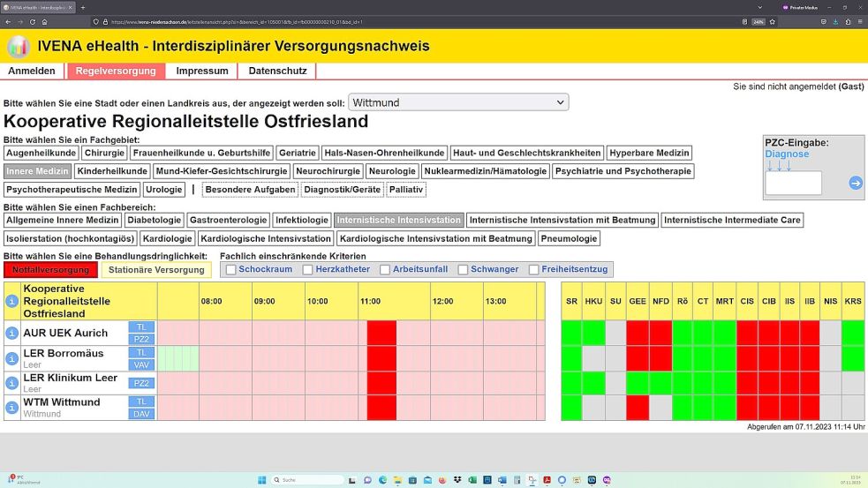The height and width of the screenshot is (488, 868).
Task: Open the Diagnose link in PZC-Eingabe
Action: coord(787,154)
